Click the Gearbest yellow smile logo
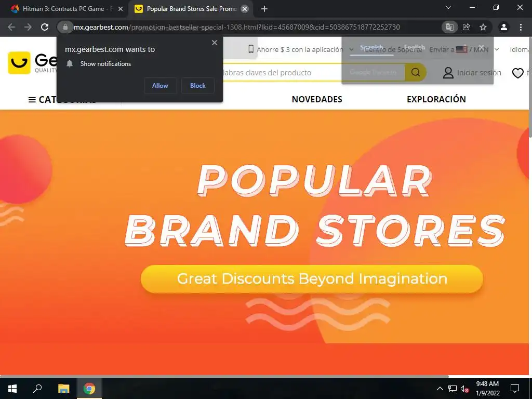Image resolution: width=532 pixels, height=399 pixels. (19, 63)
